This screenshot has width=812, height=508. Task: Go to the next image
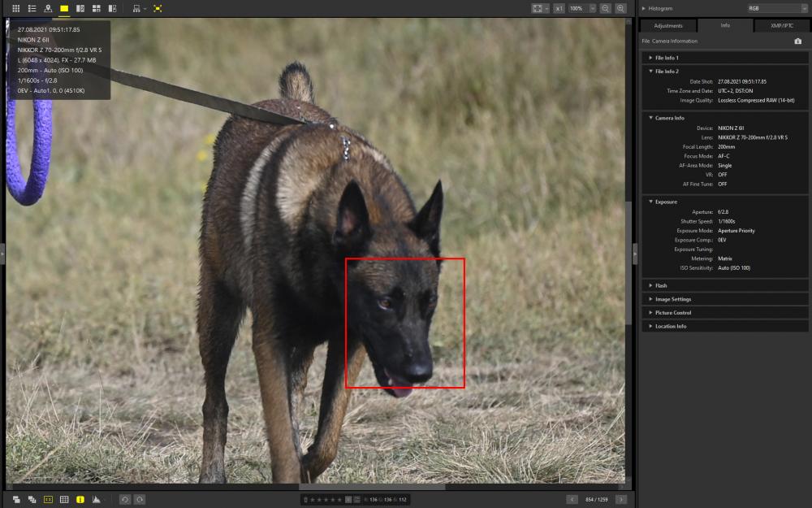[x=621, y=500]
